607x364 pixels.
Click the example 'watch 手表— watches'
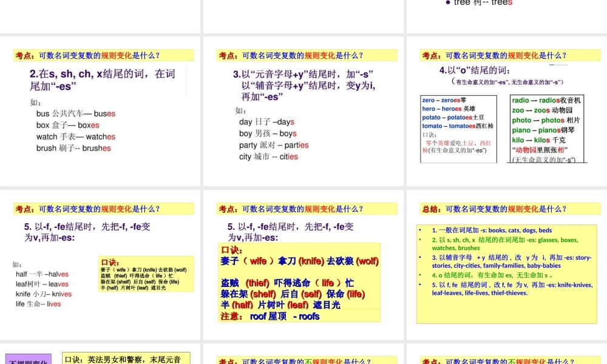click(x=76, y=137)
